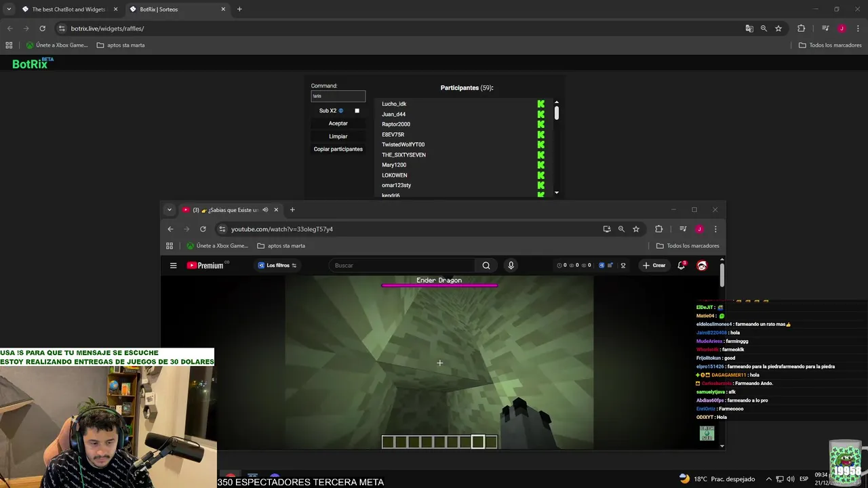Click the YouTube Crear button
This screenshot has height=488, width=868.
pos(654,266)
